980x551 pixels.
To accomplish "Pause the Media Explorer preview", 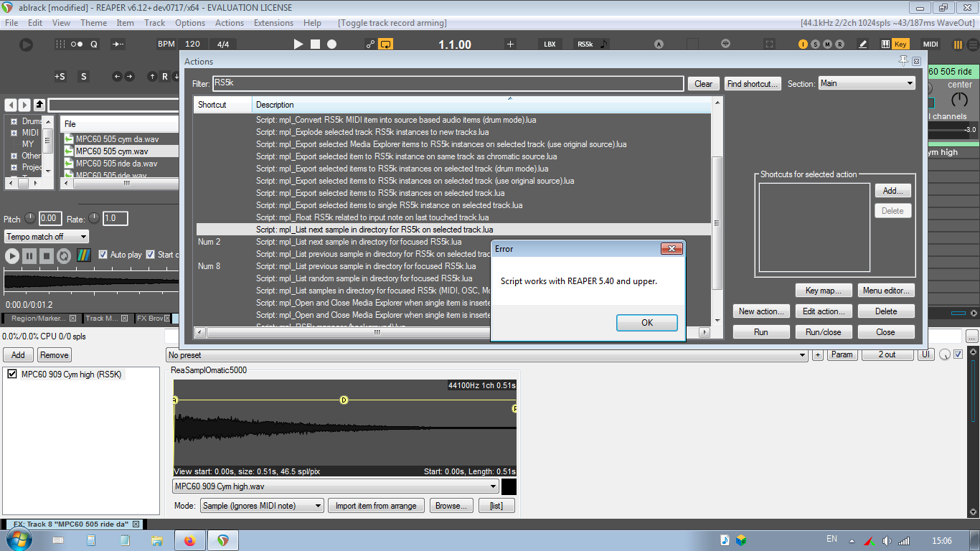I will pos(29,255).
